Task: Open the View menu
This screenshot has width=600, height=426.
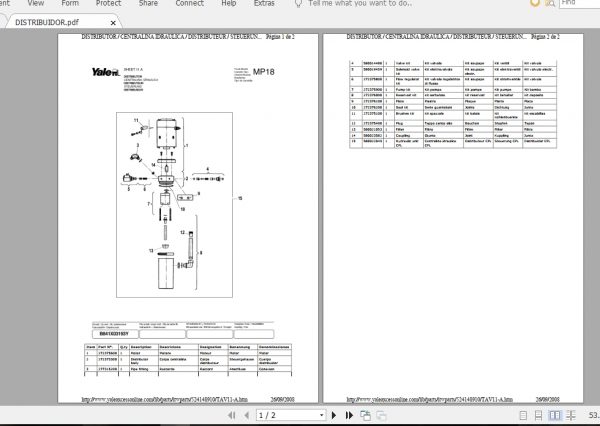Action: pyautogui.click(x=36, y=3)
